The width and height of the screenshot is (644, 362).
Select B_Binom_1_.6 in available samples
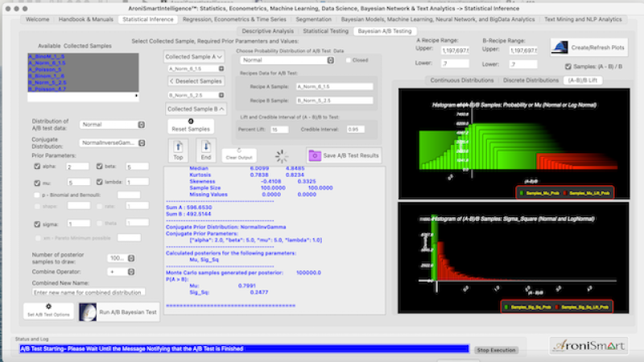coord(47,76)
